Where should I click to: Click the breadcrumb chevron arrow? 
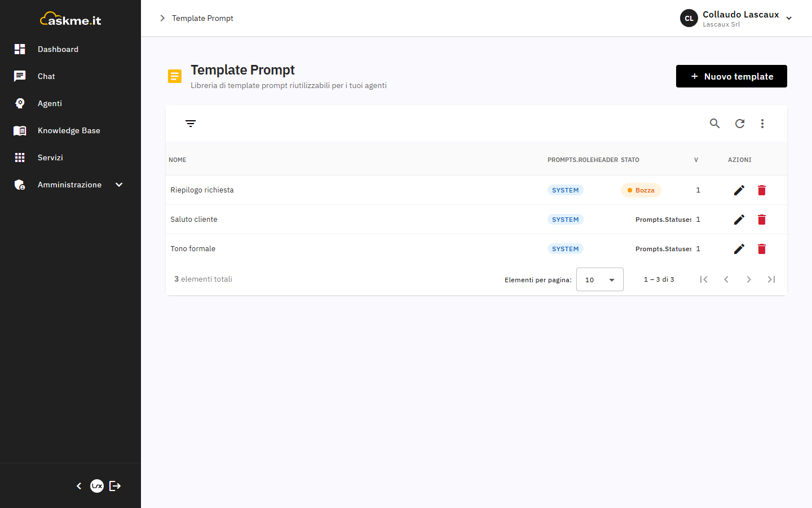coord(162,18)
